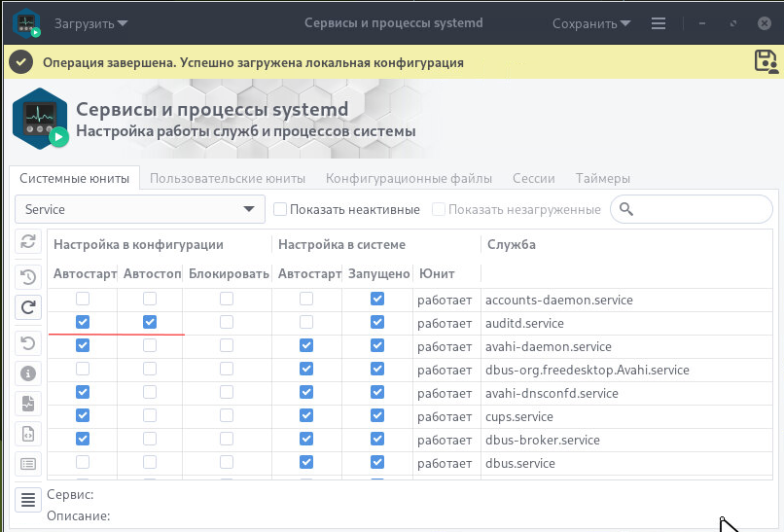The image size is (784, 532).
Task: Click the file with pulse icon in sidebar
Action: tap(28, 403)
